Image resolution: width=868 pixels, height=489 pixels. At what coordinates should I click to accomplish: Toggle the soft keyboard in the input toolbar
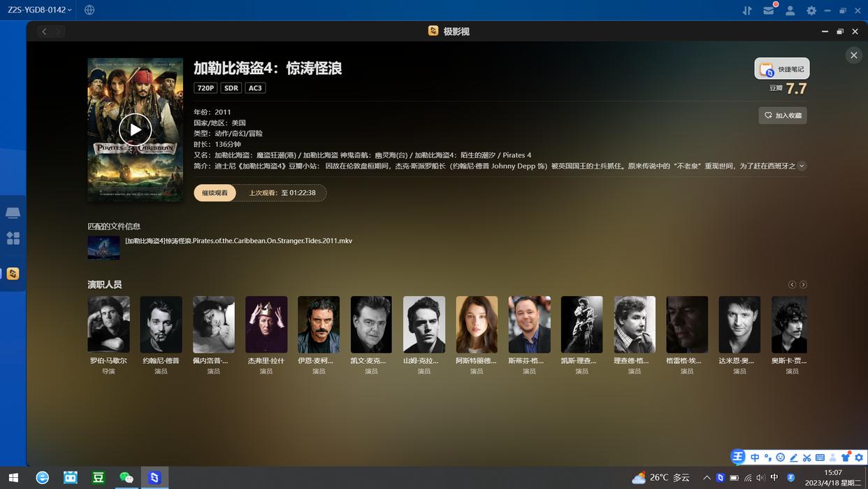(x=820, y=457)
